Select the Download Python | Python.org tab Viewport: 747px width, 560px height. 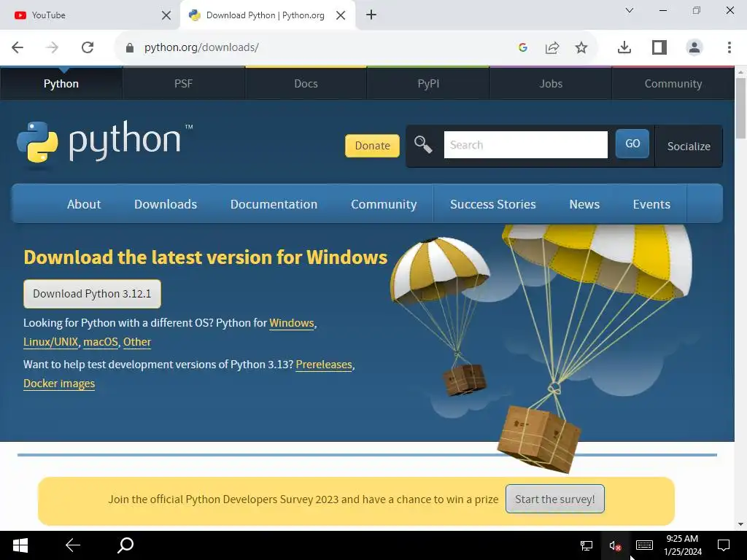[x=266, y=15]
